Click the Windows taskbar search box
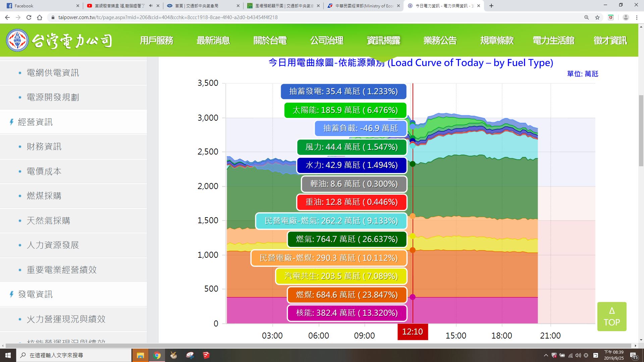644x362 pixels. 74,355
